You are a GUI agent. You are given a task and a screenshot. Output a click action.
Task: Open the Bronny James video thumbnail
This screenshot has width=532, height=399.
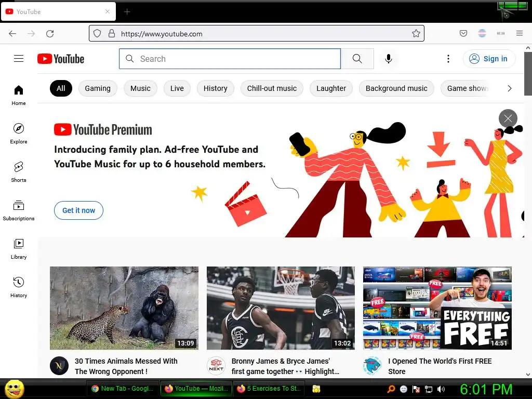(x=281, y=308)
